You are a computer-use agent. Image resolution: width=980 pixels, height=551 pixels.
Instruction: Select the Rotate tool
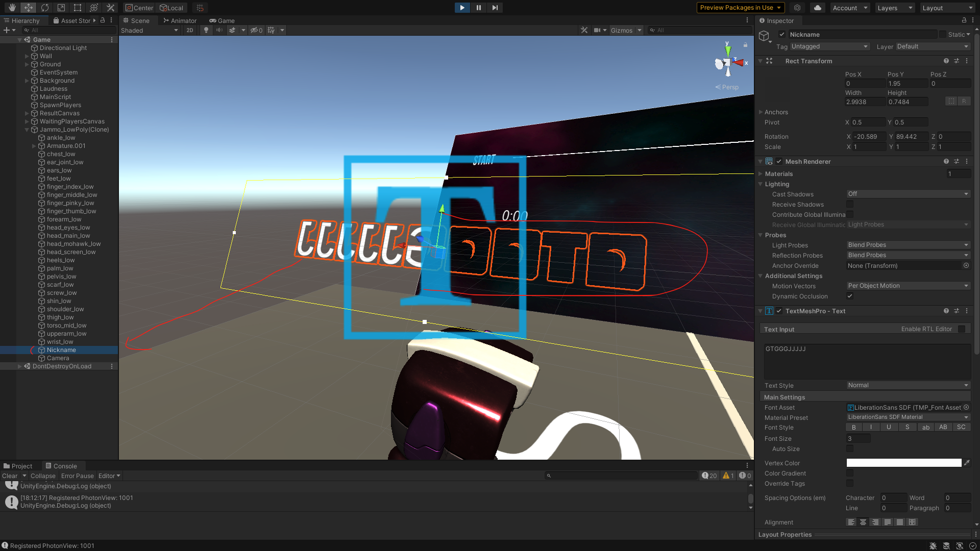click(45, 8)
